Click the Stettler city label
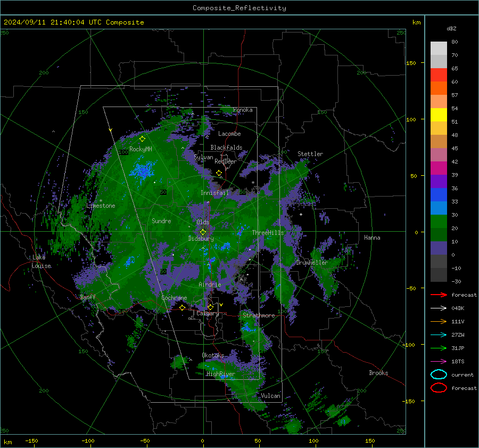This screenshot has height=448, width=479. point(310,154)
